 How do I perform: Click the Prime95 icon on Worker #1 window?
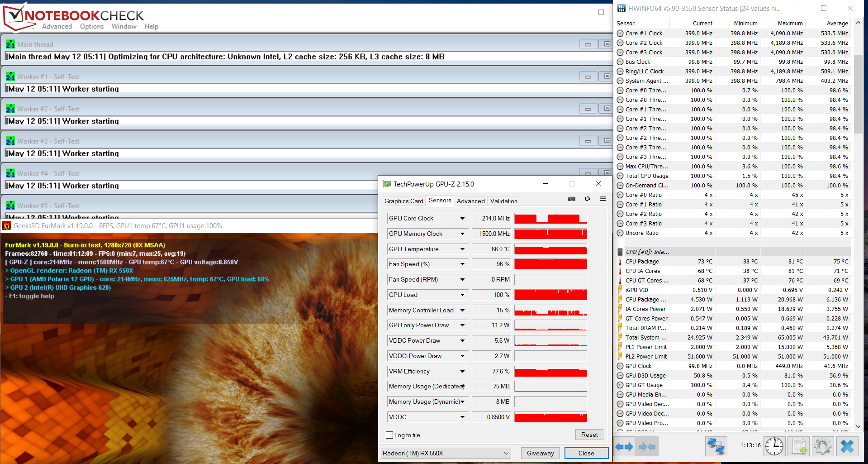(10, 77)
